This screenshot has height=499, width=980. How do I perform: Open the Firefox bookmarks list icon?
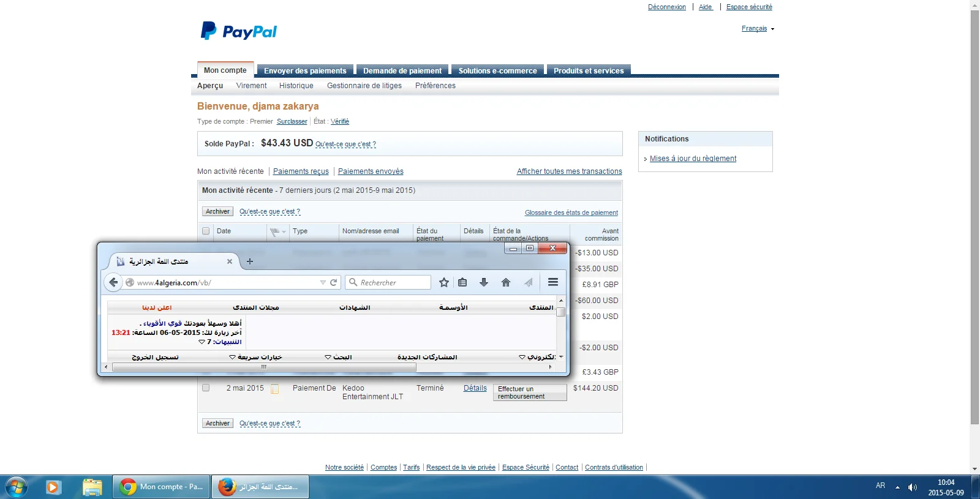point(462,282)
